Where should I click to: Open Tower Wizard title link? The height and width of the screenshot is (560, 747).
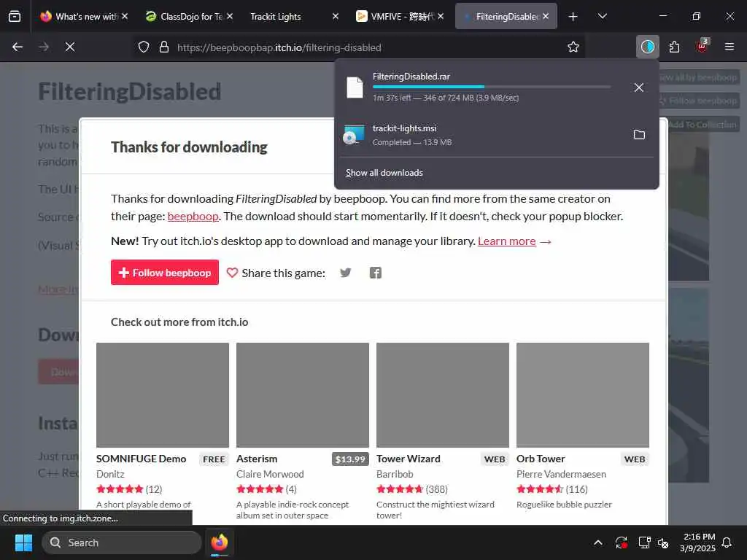[x=409, y=459]
